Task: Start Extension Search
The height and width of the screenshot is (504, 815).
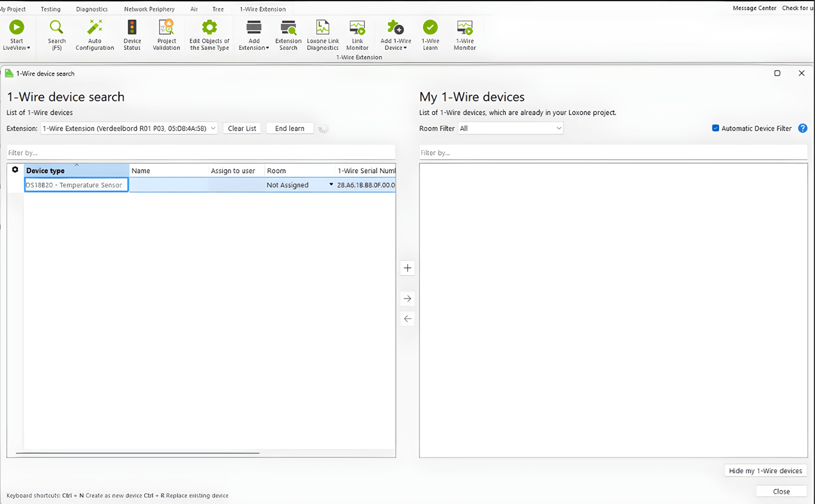Action: tap(288, 35)
